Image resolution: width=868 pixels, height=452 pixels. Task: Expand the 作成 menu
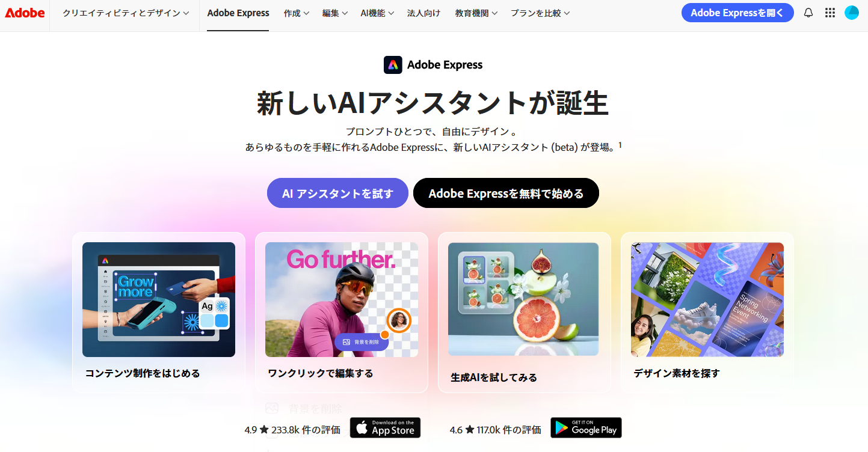point(297,13)
